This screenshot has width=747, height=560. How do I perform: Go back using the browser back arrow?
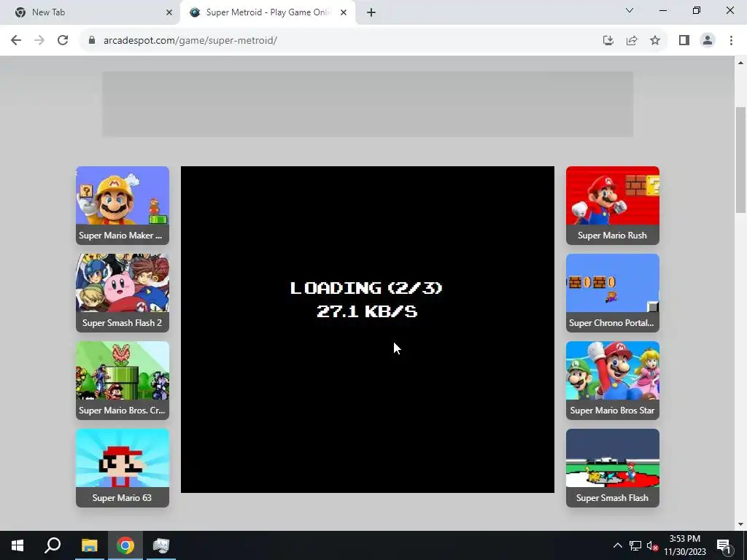coord(16,41)
